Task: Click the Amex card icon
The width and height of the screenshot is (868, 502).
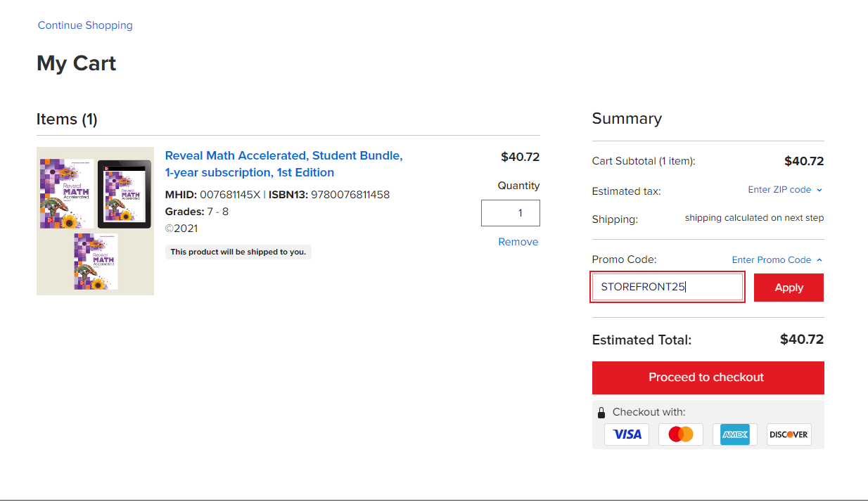Action: 735,435
